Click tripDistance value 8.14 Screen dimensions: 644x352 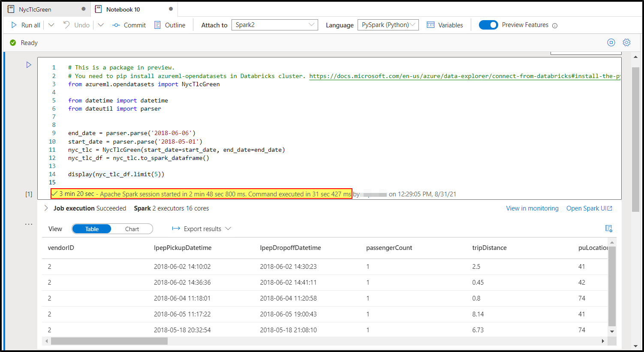point(478,314)
